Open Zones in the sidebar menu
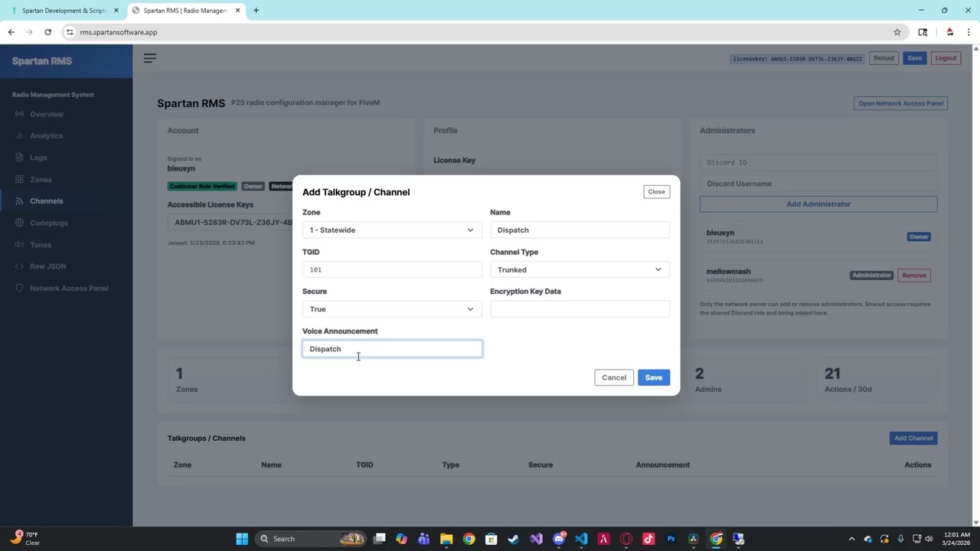This screenshot has width=980, height=551. pyautogui.click(x=41, y=179)
